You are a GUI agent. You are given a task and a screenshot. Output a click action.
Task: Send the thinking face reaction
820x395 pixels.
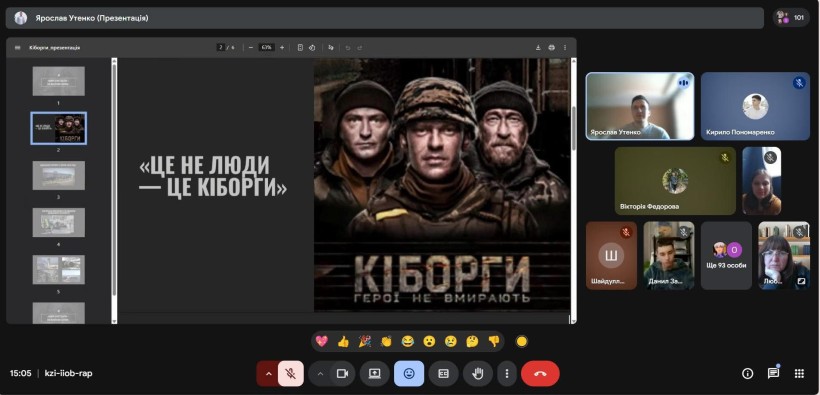(472, 342)
